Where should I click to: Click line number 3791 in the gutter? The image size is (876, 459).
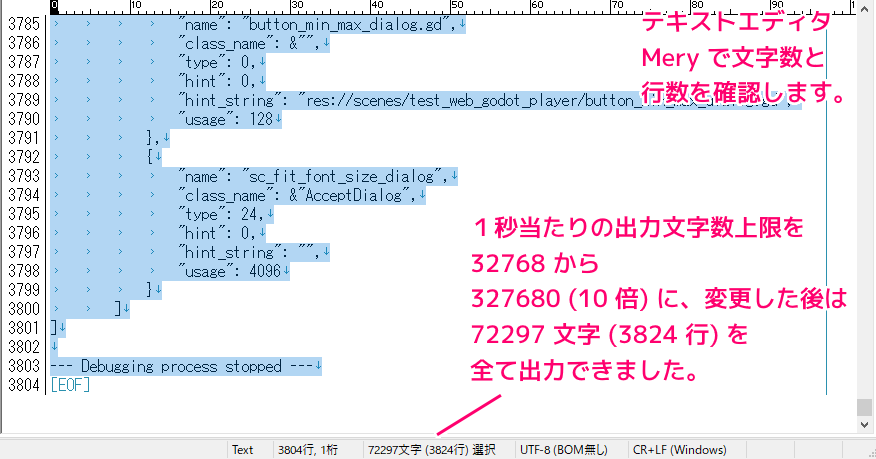point(23,138)
